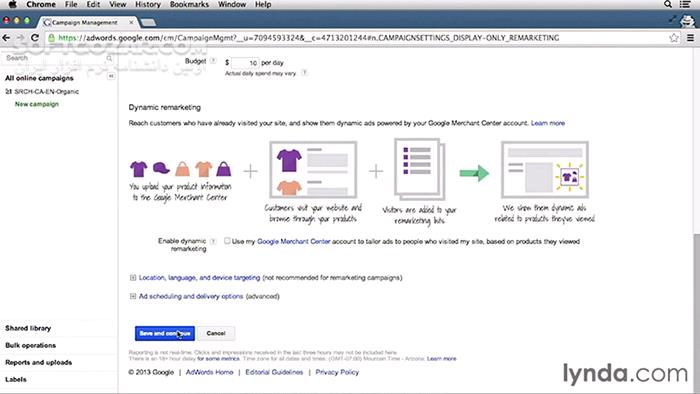
Task: Click Save and continue
Action: [x=165, y=333]
